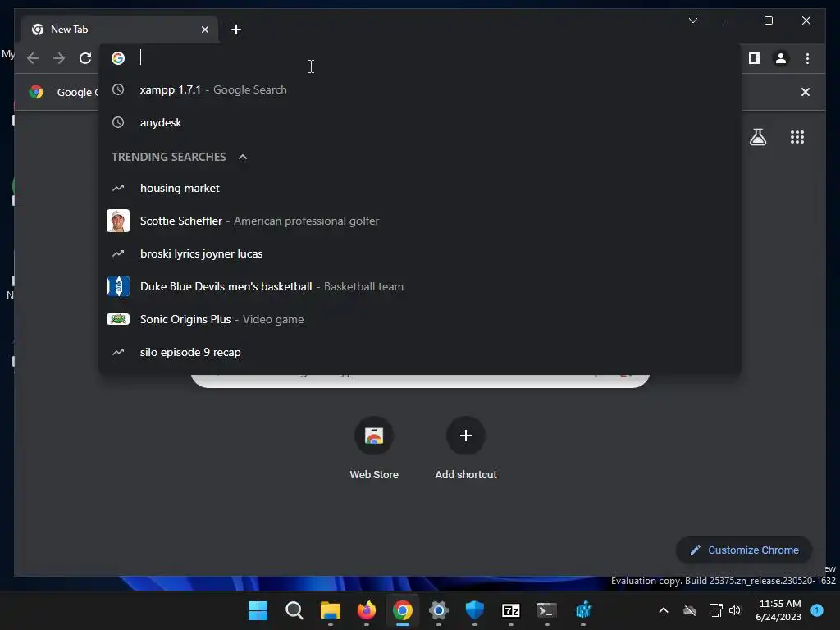Viewport: 840px width, 630px height.
Task: Launch Firefox from the taskbar
Action: click(367, 610)
